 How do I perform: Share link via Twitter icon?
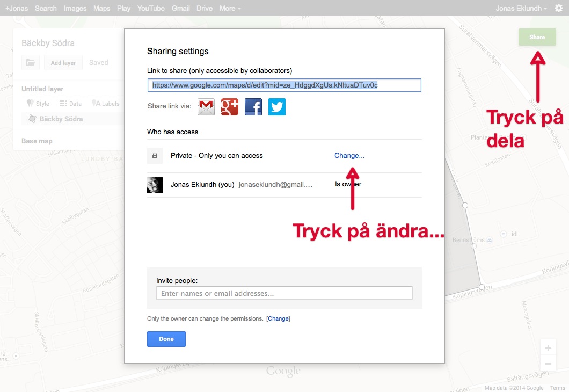[277, 107]
